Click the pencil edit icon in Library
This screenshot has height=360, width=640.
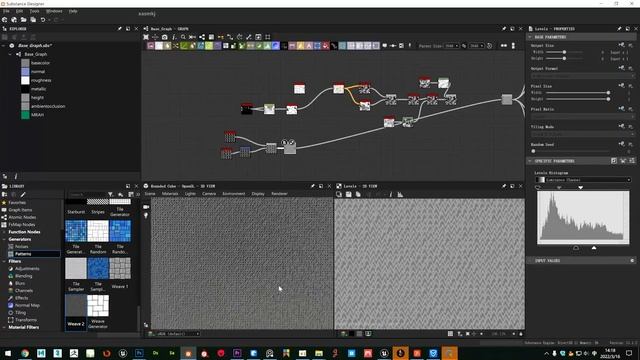23,195
